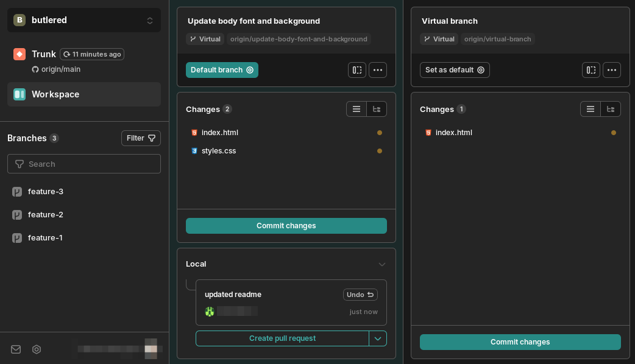Click the branch Search field
Image resolution: width=635 pixels, height=364 pixels.
83,163
